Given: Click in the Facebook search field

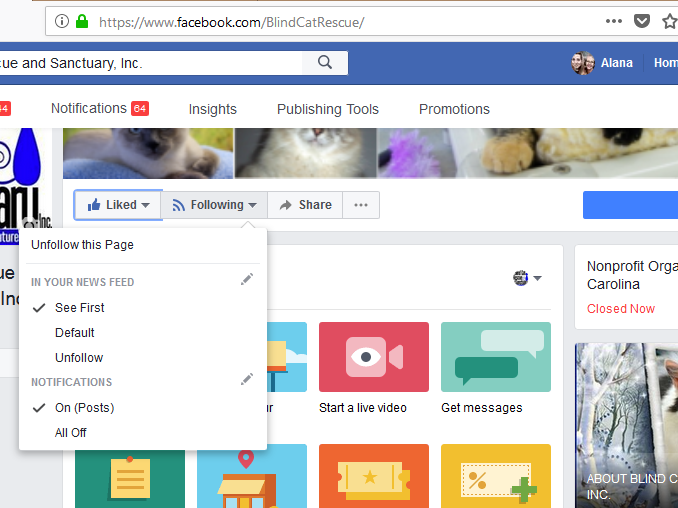Looking at the screenshot, I should (x=151, y=63).
